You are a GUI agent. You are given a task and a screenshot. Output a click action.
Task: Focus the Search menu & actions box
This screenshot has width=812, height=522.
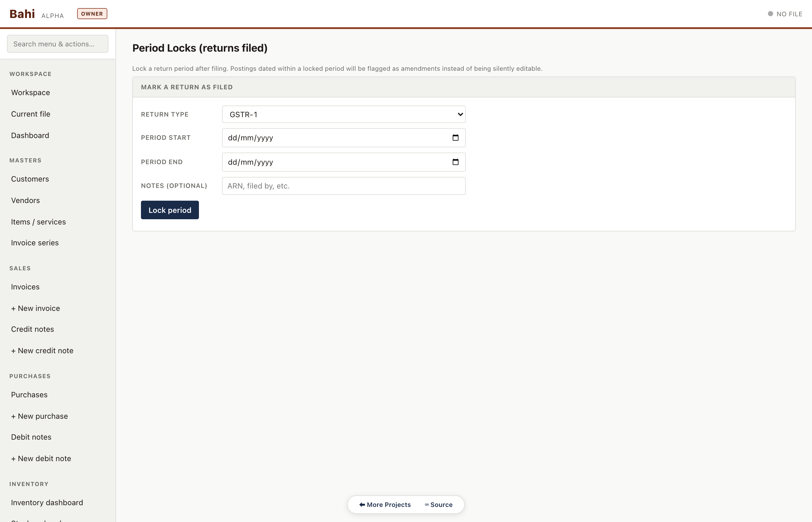[x=58, y=44]
